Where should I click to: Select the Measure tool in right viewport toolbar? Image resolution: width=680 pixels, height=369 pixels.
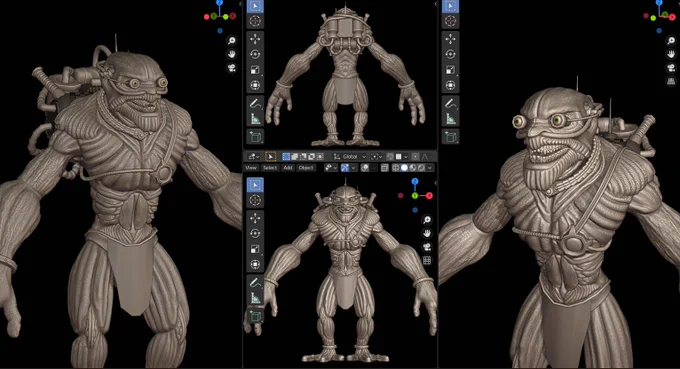450,119
